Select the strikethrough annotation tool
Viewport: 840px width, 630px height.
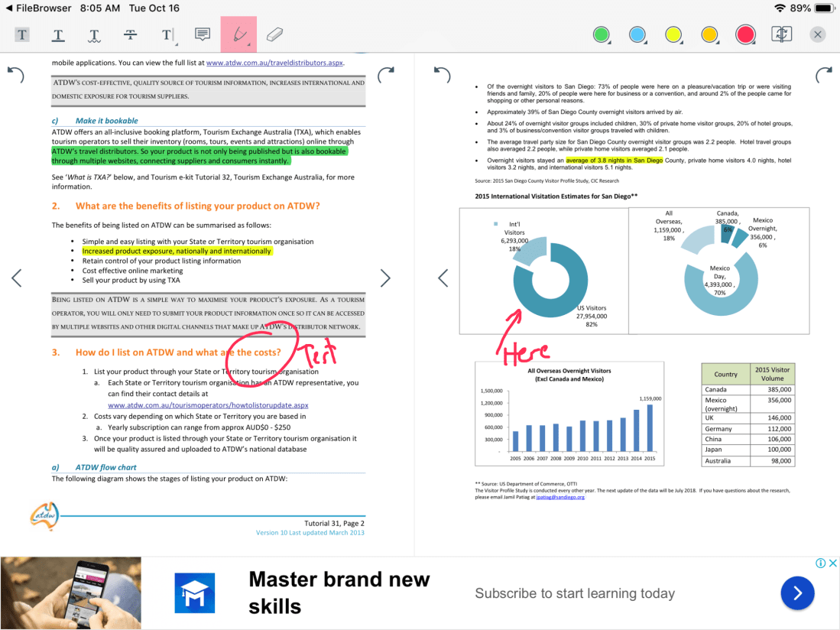131,34
